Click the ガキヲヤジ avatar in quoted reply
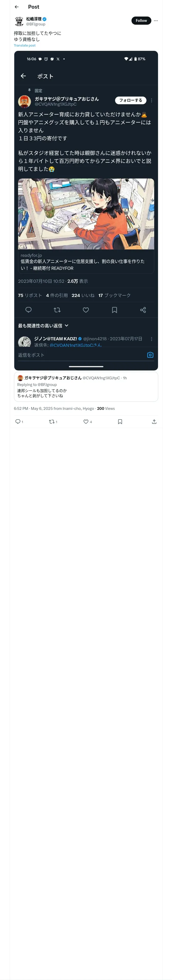 coord(20,378)
